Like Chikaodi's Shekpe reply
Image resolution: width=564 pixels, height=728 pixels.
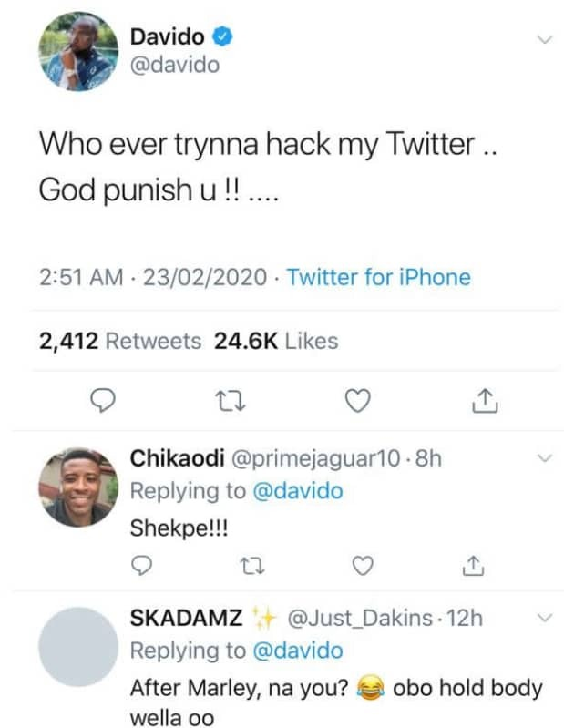tap(362, 567)
